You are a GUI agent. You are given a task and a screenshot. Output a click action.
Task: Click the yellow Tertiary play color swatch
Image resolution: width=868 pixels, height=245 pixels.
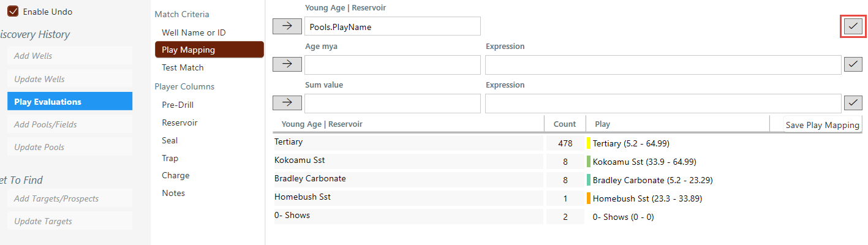coord(589,143)
